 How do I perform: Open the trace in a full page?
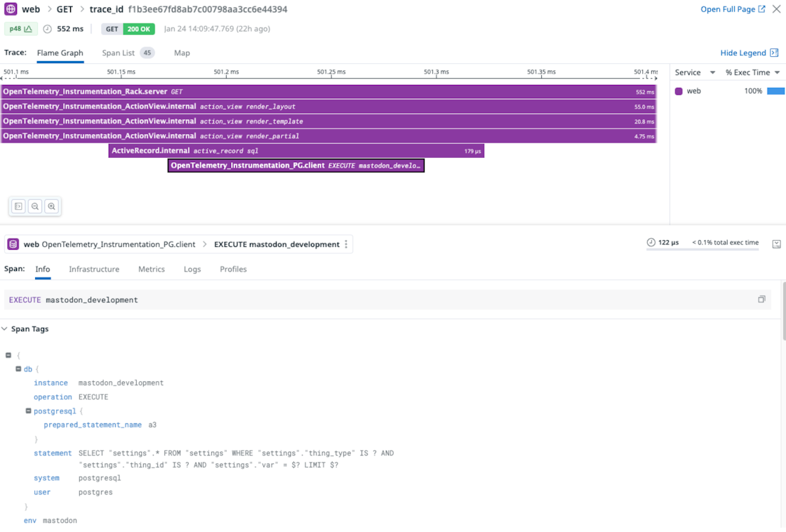pos(733,9)
